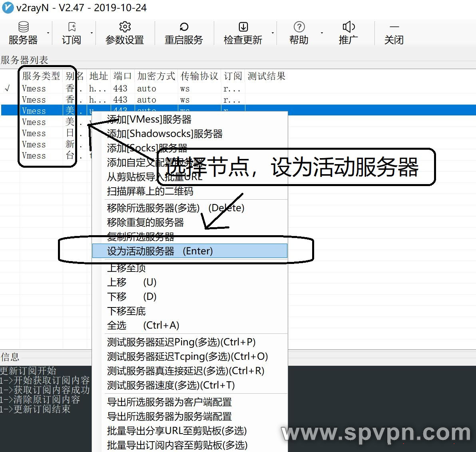Click the Subscription (订阅) bookmark icon
The image size is (476, 452).
click(72, 27)
